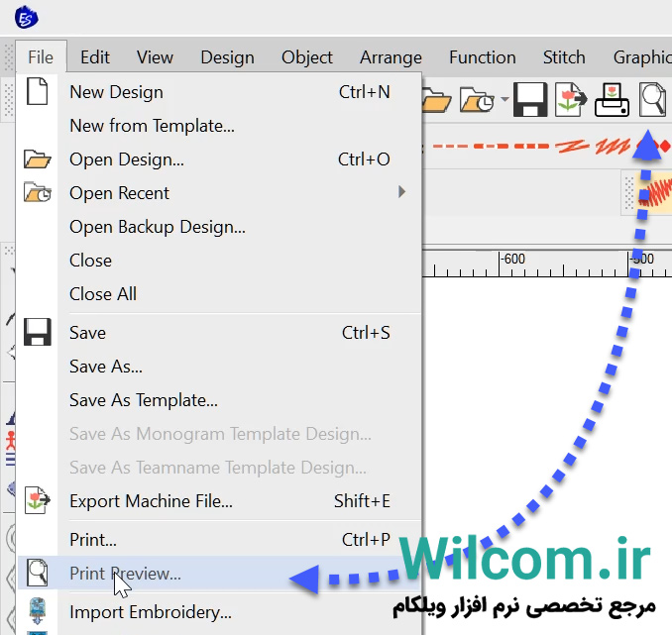Viewport: 672px width, 635px height.
Task: Open the Object menu
Action: (x=307, y=57)
